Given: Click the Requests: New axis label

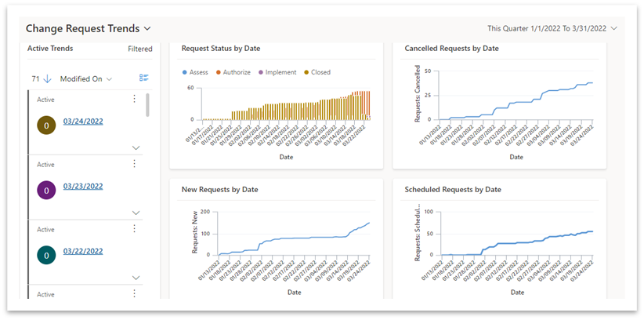Looking at the screenshot, I should pyautogui.click(x=194, y=234).
